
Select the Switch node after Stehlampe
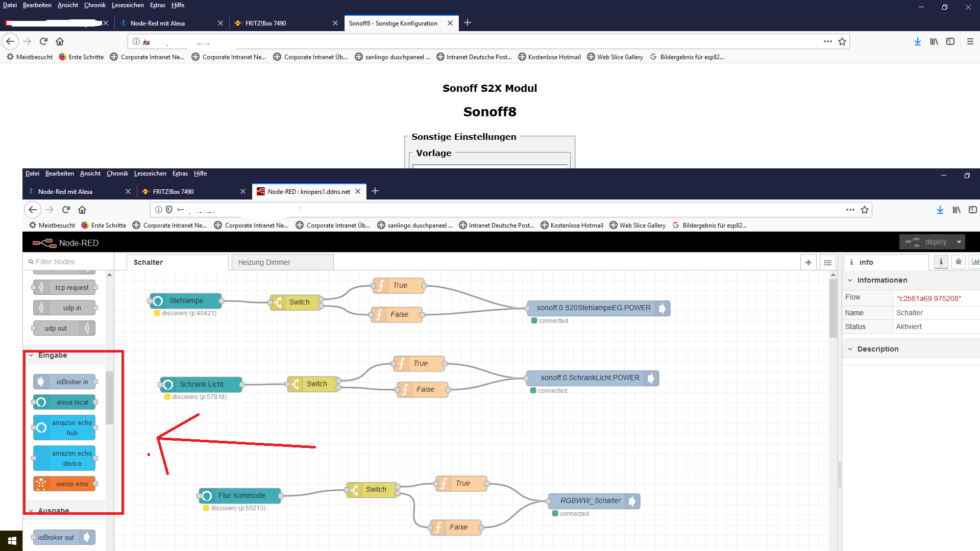click(296, 302)
